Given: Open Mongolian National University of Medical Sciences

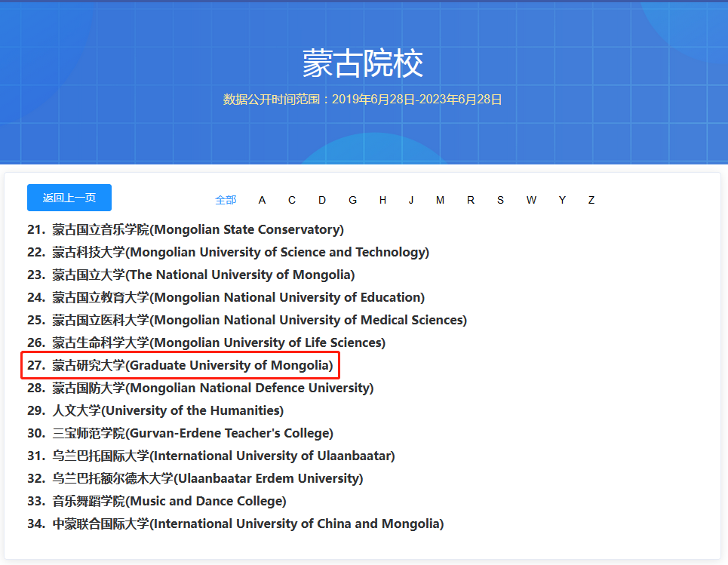Looking at the screenshot, I should (x=247, y=320).
